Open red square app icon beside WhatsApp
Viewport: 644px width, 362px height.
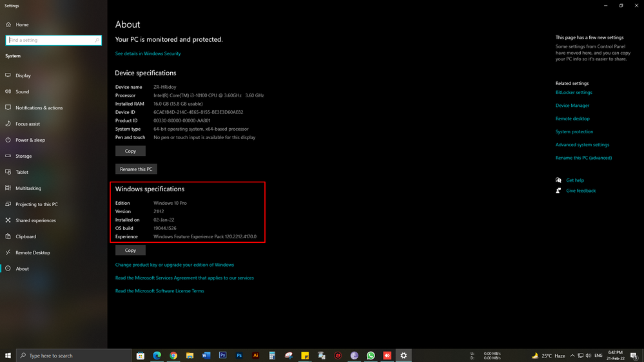tap(387, 356)
